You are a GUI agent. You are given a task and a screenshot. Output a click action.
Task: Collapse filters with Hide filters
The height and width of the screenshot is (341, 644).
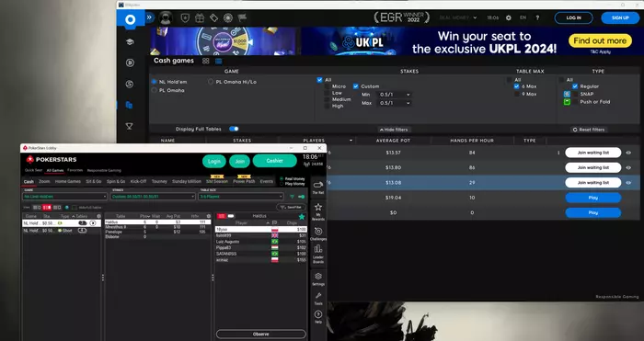point(394,130)
